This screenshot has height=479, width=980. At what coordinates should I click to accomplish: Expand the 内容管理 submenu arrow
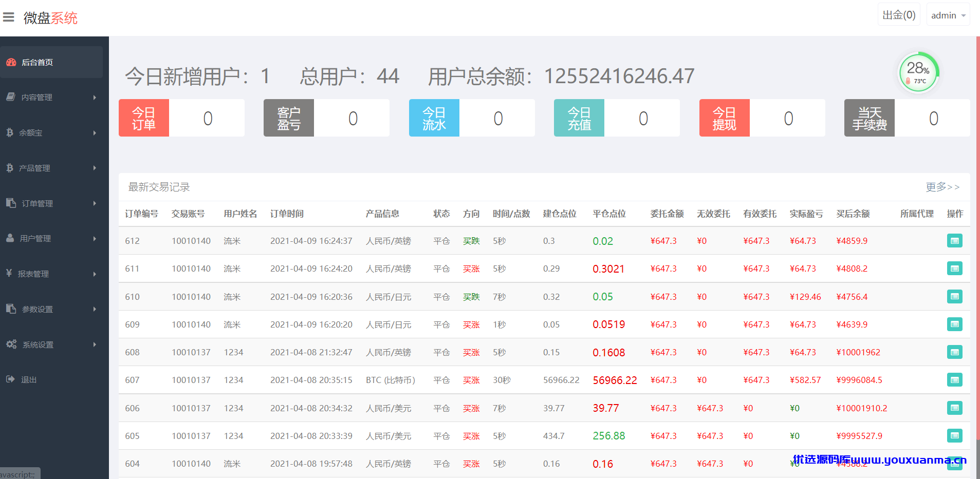(95, 98)
